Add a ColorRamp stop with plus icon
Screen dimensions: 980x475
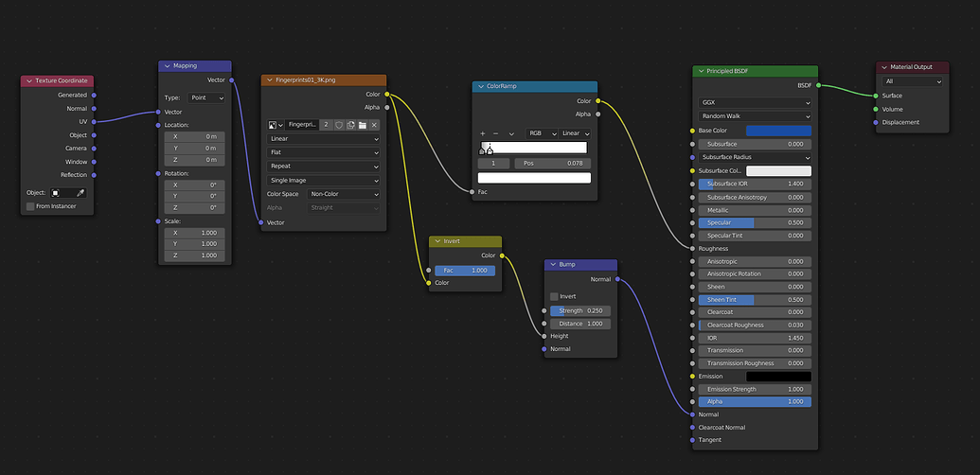tap(483, 133)
